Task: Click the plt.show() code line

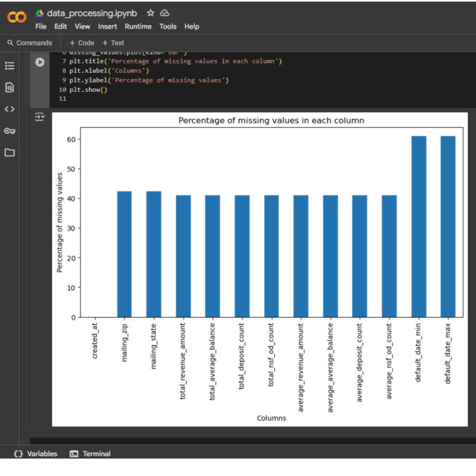Action: [88, 89]
